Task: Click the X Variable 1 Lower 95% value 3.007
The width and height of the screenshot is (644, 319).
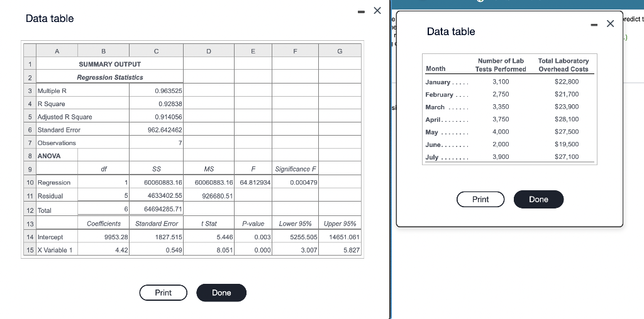Action: pyautogui.click(x=309, y=250)
